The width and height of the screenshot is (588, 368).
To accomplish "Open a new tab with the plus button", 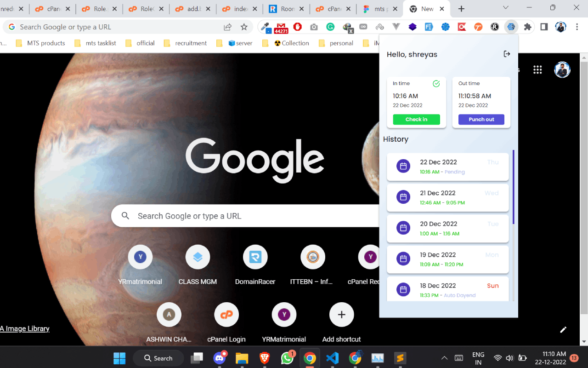I will (461, 9).
